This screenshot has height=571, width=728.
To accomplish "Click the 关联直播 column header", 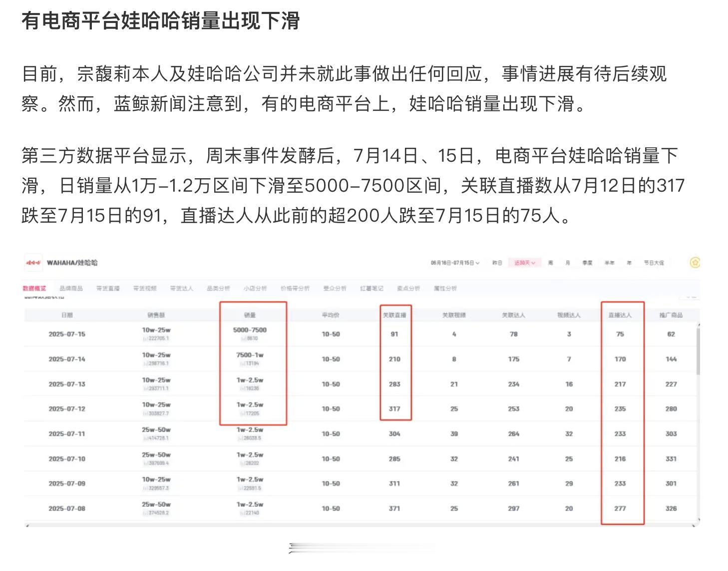I will (x=394, y=315).
